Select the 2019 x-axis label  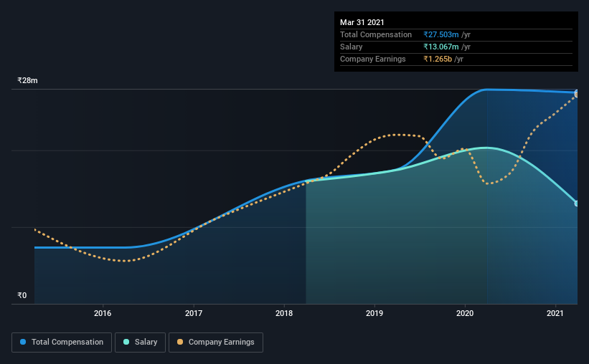(x=374, y=313)
